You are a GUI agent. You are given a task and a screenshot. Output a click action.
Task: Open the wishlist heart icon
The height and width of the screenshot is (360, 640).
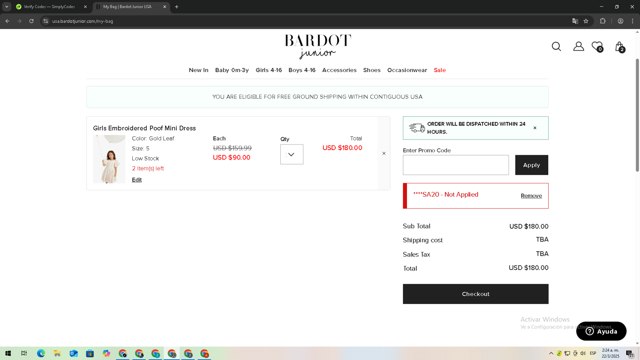click(x=597, y=47)
